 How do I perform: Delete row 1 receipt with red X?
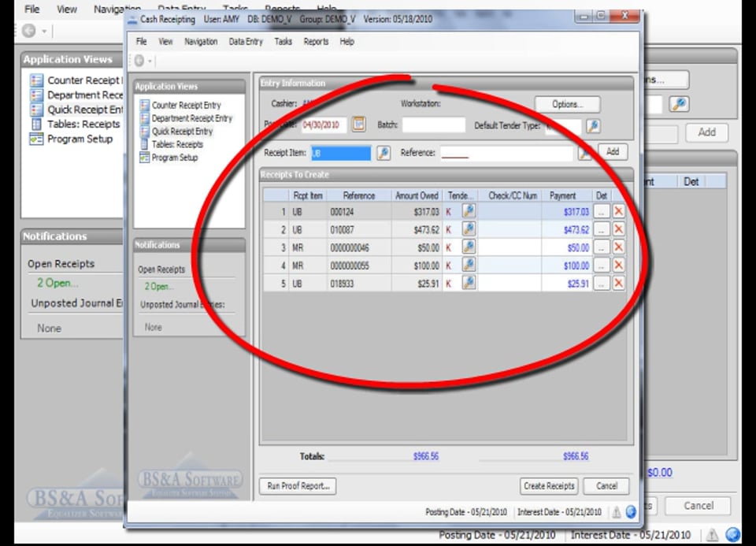pyautogui.click(x=619, y=211)
